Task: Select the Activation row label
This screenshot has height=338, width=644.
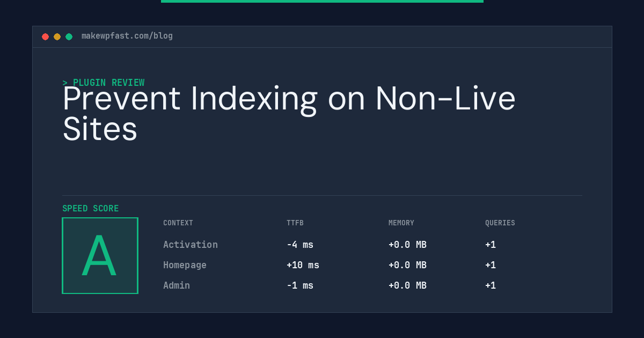Action: click(191, 245)
